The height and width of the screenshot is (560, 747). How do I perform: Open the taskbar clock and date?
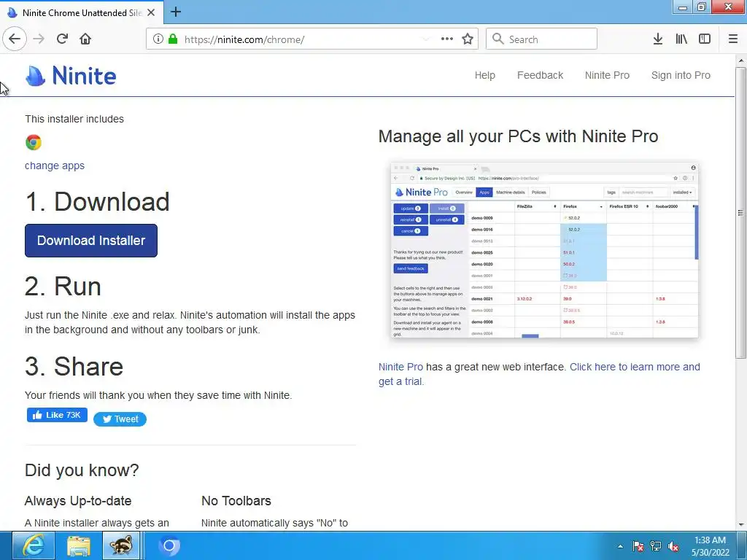tap(710, 546)
